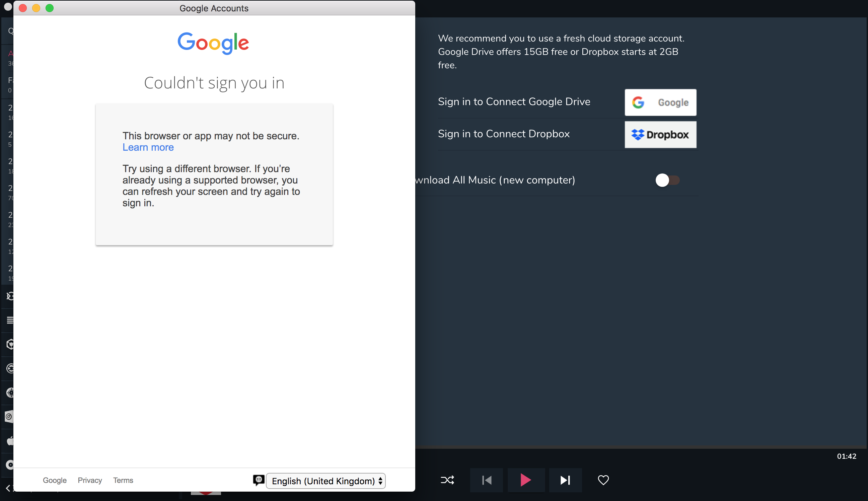
Task: Open the Terms footer link
Action: (123, 480)
